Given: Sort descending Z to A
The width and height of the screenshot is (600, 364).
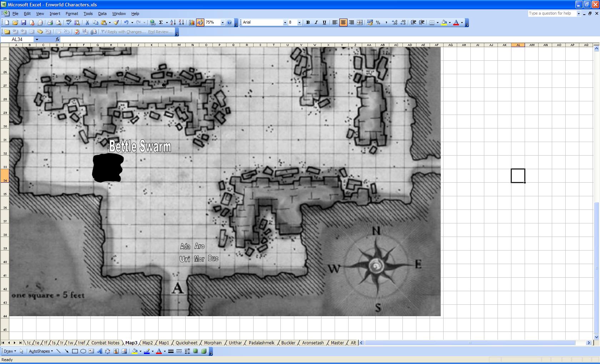Looking at the screenshot, I should [x=181, y=22].
